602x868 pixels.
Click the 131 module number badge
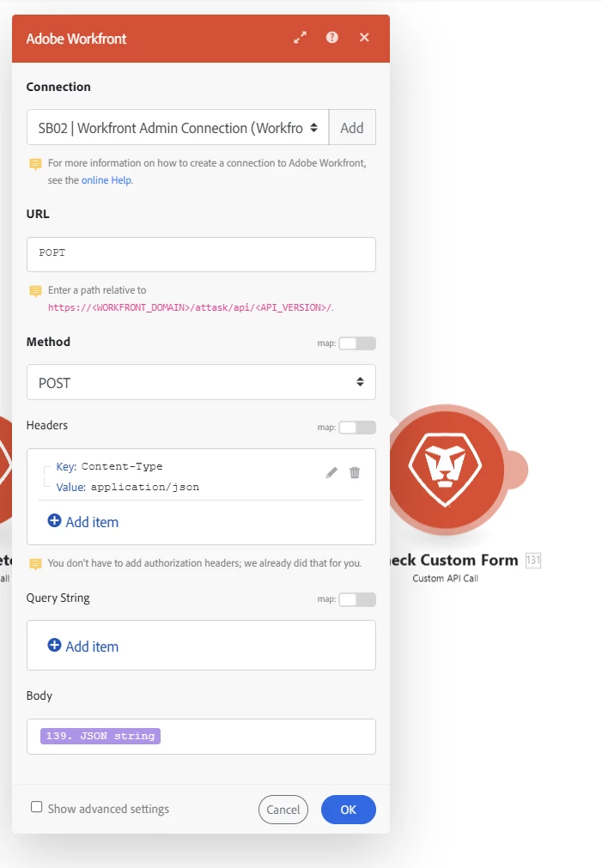click(532, 560)
